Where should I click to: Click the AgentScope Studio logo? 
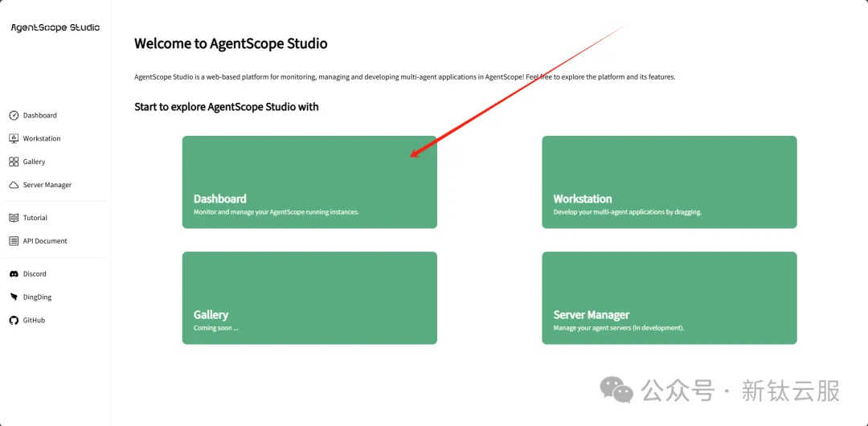[x=55, y=27]
